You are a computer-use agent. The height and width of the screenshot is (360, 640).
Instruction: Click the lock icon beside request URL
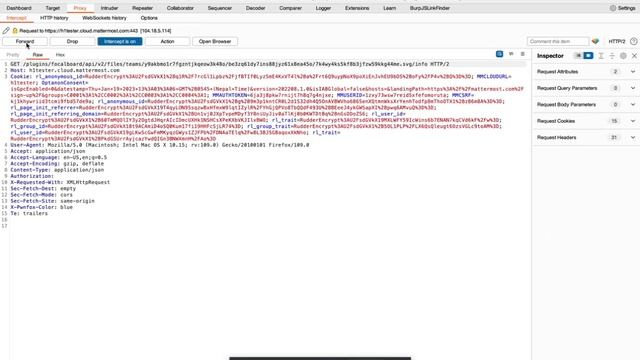[x=15, y=31]
